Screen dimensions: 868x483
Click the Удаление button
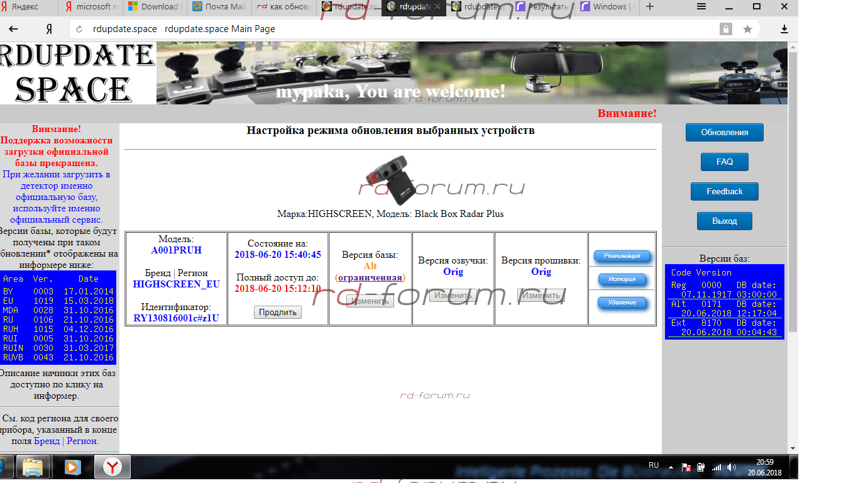tap(622, 303)
